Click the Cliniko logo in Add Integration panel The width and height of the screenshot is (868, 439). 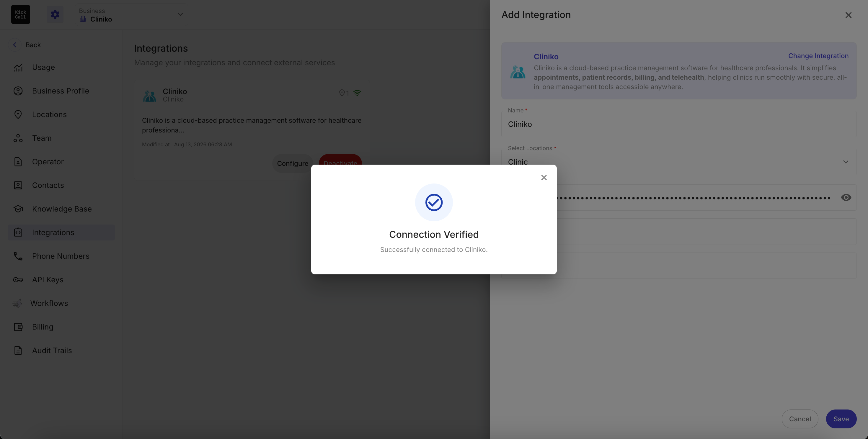518,72
